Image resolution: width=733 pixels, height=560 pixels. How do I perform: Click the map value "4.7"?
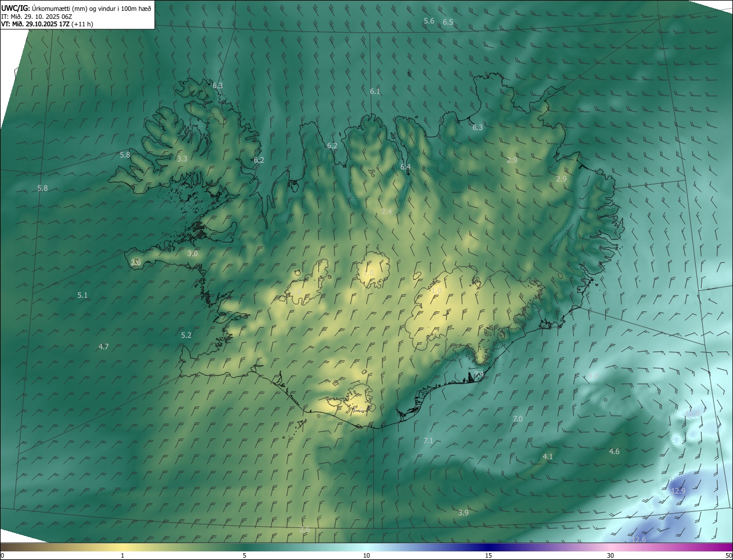pyautogui.click(x=104, y=346)
